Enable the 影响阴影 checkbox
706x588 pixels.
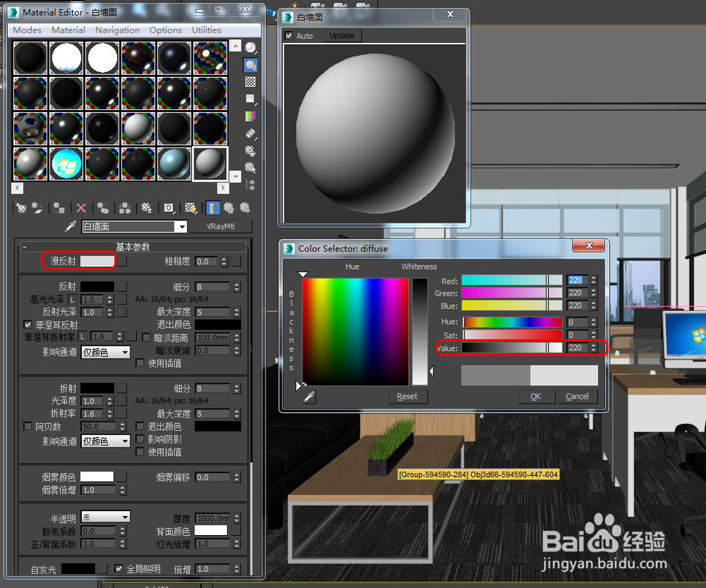coord(140,438)
